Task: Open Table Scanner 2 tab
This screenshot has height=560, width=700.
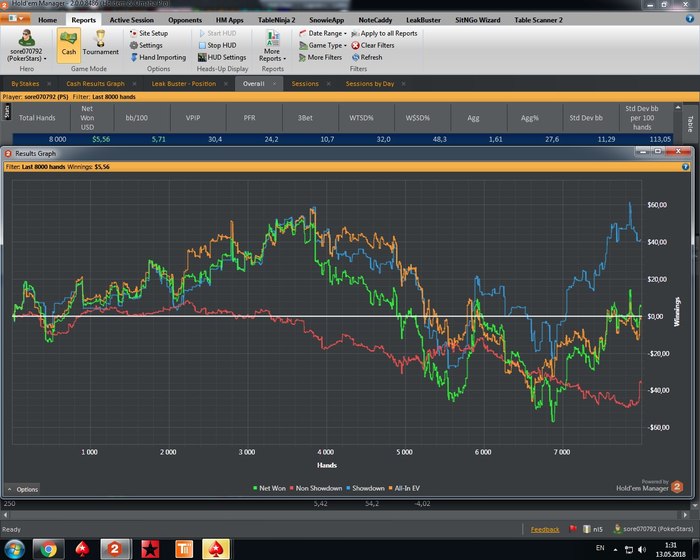Action: point(538,20)
